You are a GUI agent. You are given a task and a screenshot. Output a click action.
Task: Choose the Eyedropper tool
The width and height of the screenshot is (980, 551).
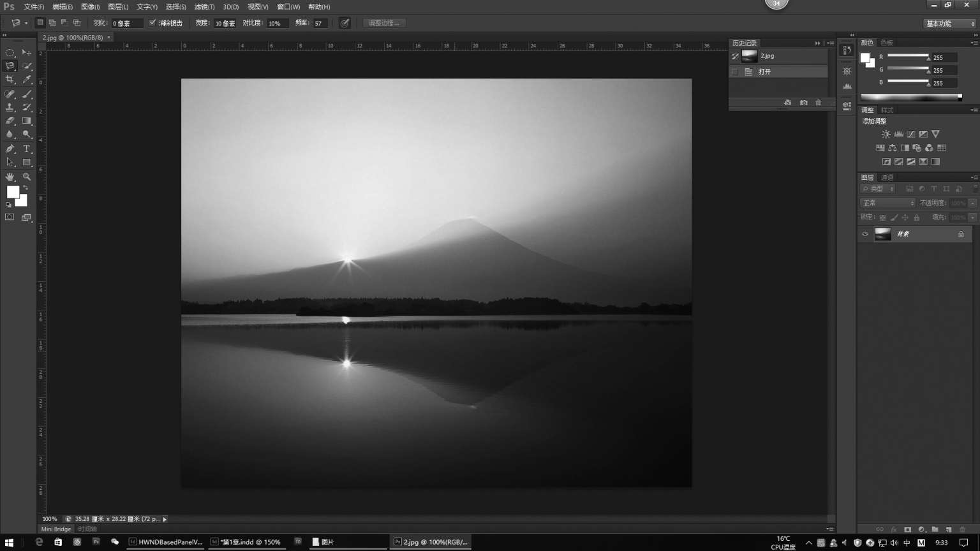[x=27, y=80]
